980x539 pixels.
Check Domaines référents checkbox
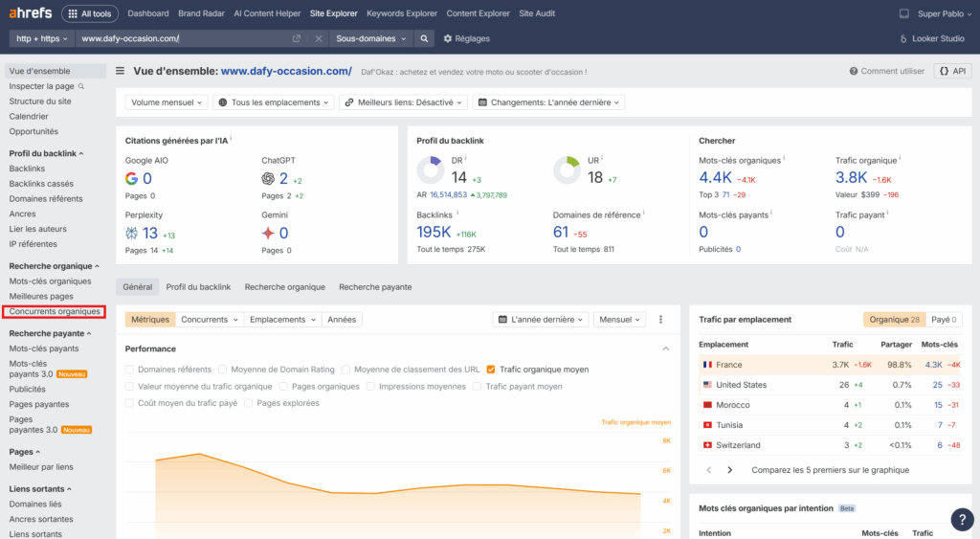coord(129,370)
